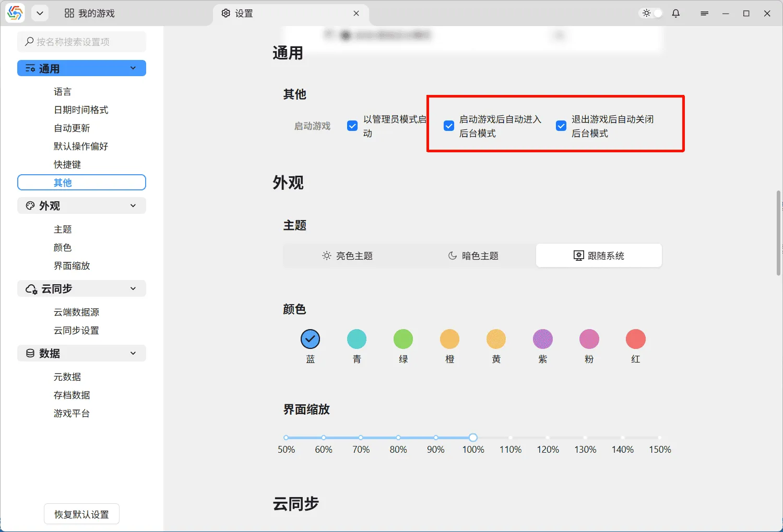Disable 启动游戏后自动进入后台模式 option
The image size is (783, 532).
[x=449, y=125]
